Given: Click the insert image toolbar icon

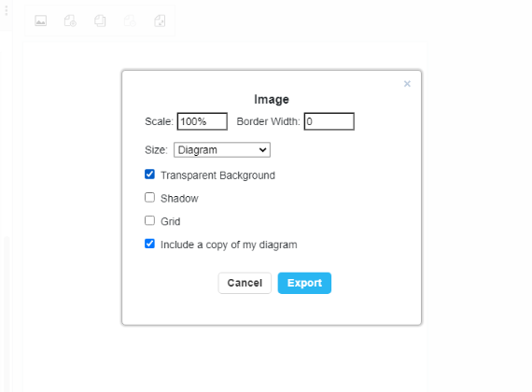Looking at the screenshot, I should click(41, 21).
